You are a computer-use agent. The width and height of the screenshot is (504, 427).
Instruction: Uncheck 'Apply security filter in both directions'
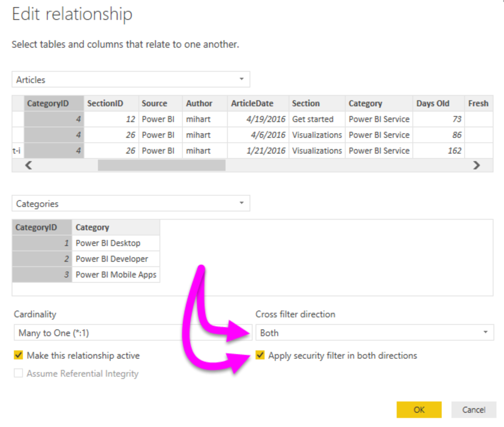260,355
